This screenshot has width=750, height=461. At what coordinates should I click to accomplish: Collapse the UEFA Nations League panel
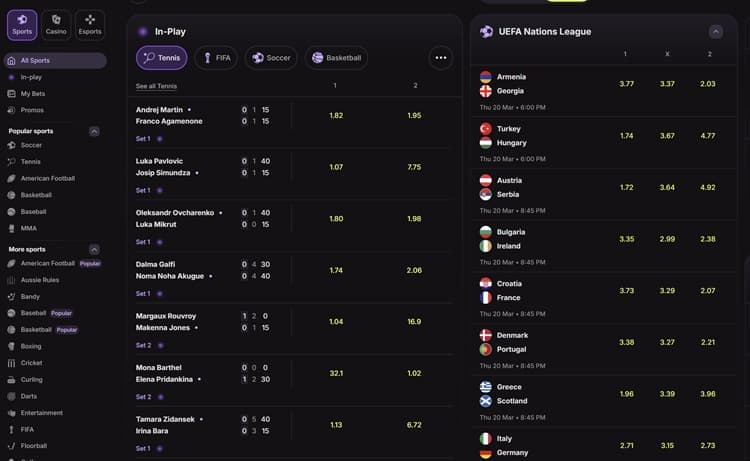715,32
